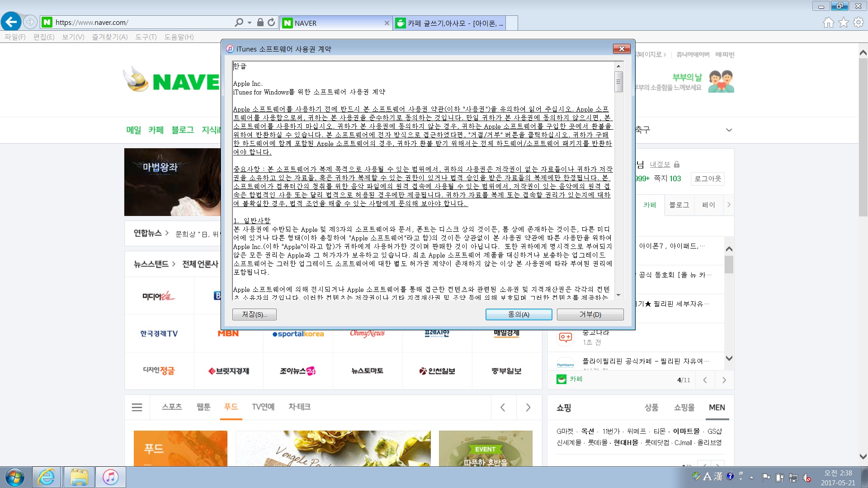The width and height of the screenshot is (868, 488).
Task: Click the 동의(A) agree button
Action: click(x=519, y=314)
